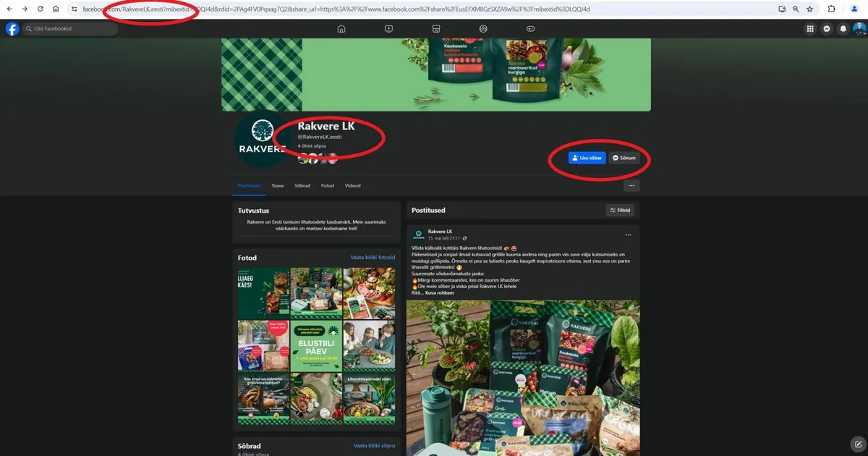Screen dimensions: 868x456
Task: Expand profile three-dots options menu
Action: 631,186
